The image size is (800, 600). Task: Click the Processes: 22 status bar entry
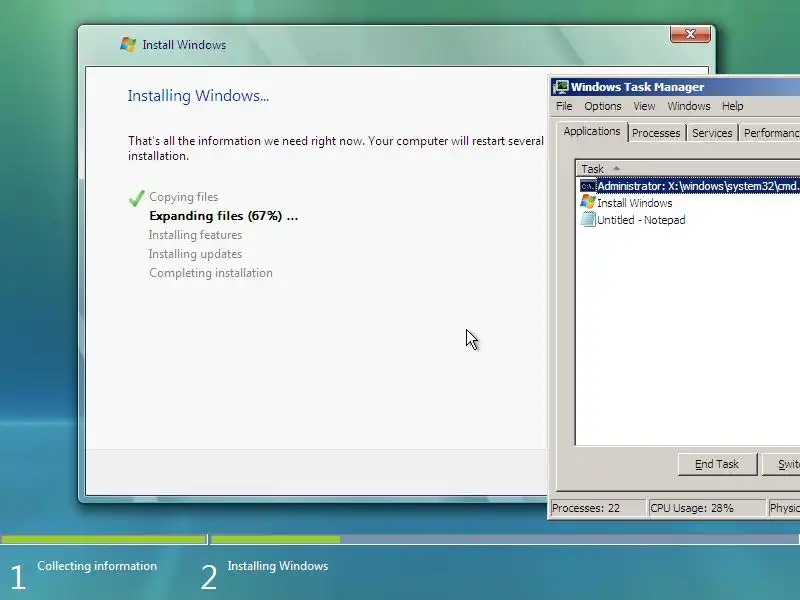coord(598,508)
